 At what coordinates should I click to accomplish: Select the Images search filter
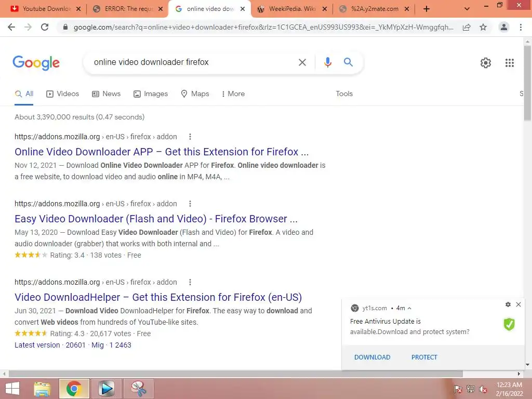click(x=151, y=94)
